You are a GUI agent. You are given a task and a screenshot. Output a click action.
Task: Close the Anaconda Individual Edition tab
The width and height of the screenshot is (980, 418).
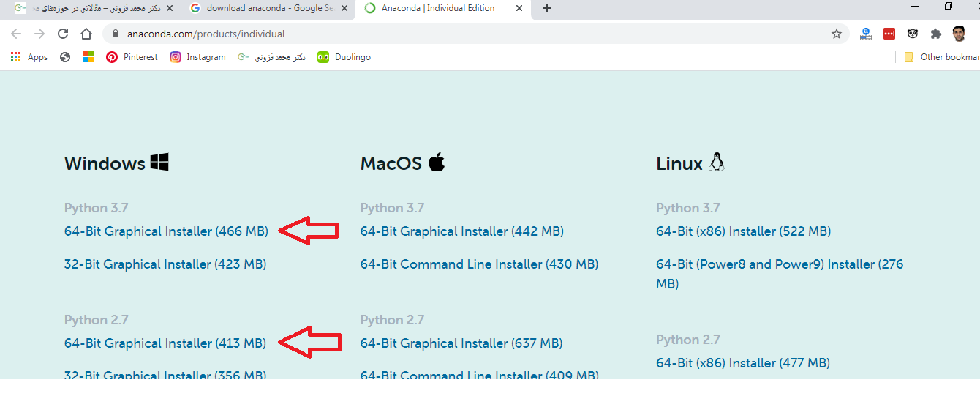(519, 9)
